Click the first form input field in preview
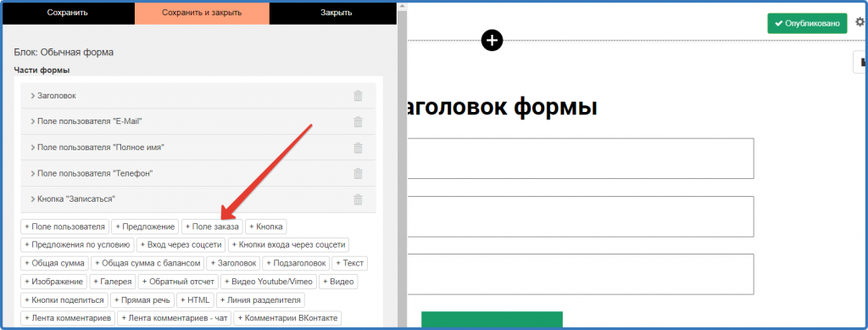The width and height of the screenshot is (868, 330). point(581,159)
